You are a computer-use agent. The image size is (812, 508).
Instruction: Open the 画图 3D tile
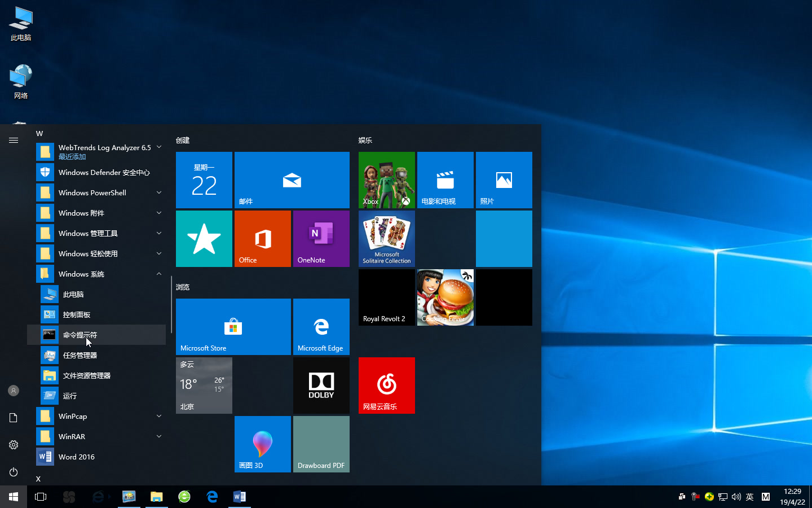(263, 444)
